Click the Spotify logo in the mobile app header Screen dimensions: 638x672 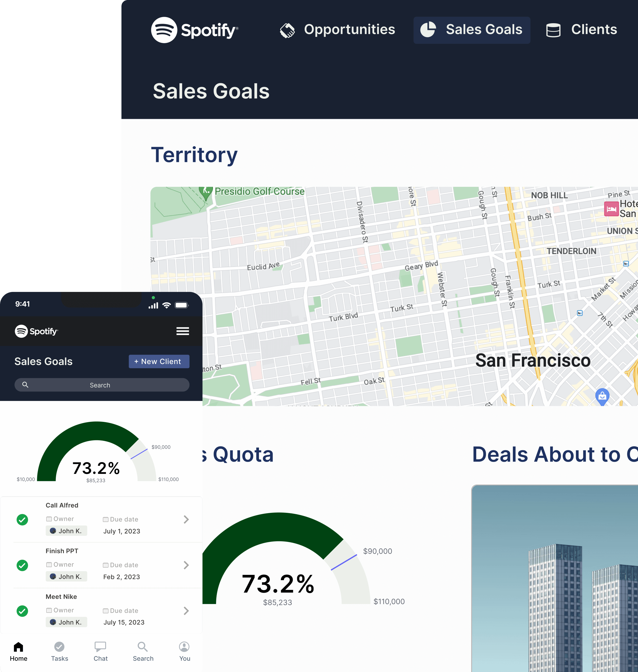click(36, 331)
